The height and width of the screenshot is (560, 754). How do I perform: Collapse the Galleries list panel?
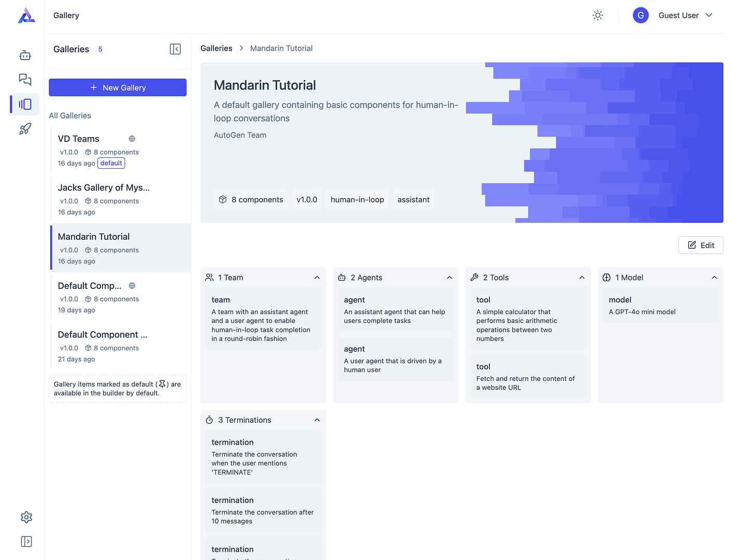click(175, 49)
